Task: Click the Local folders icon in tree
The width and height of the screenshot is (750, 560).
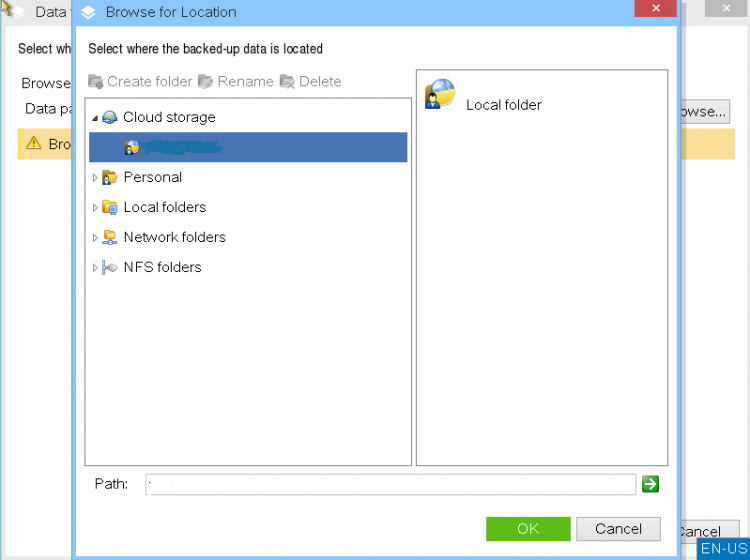Action: pyautogui.click(x=110, y=207)
